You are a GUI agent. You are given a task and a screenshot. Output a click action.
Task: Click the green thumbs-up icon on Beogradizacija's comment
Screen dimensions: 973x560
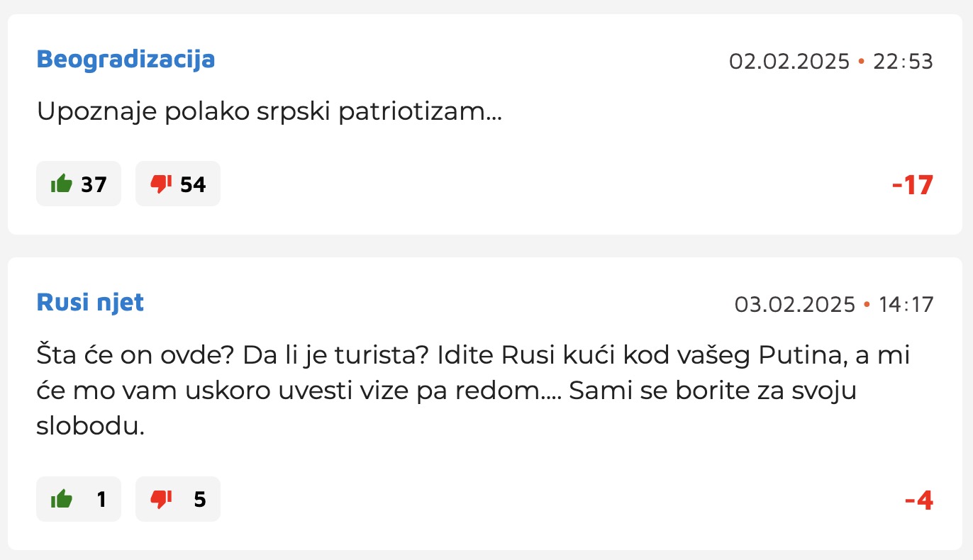point(62,184)
